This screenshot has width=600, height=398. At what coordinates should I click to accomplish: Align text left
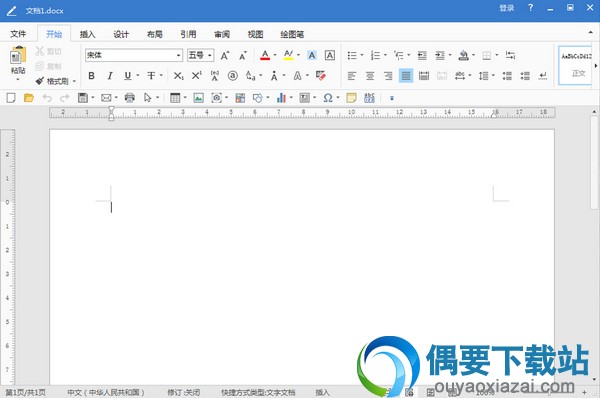click(x=351, y=76)
